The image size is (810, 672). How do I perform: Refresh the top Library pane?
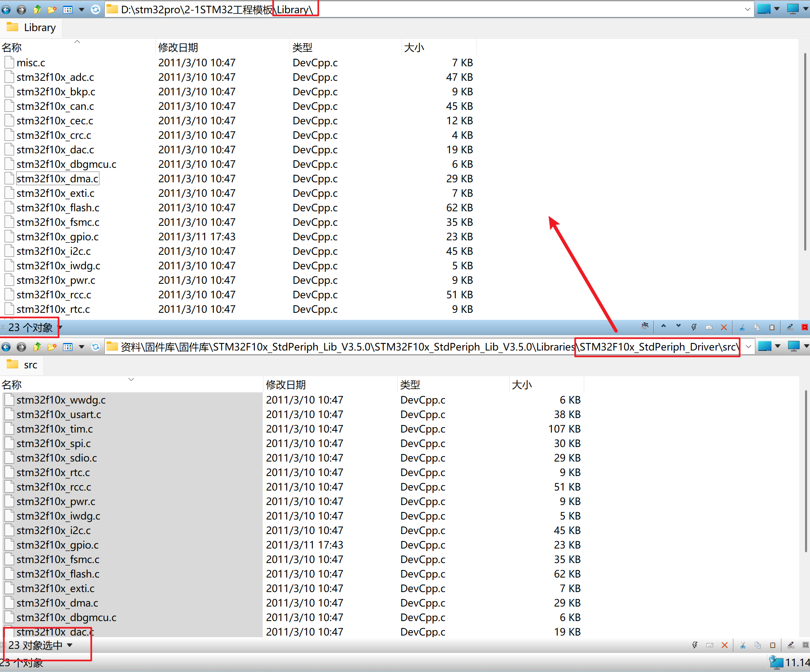[96, 10]
